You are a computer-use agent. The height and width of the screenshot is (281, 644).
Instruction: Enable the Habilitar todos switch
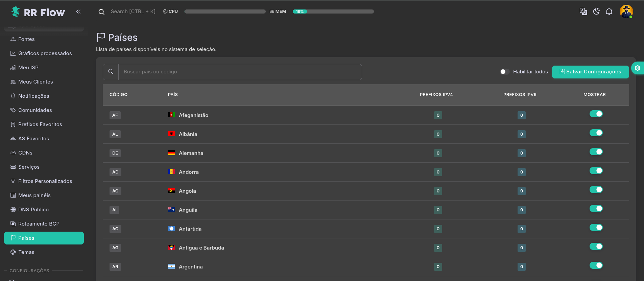tap(504, 72)
